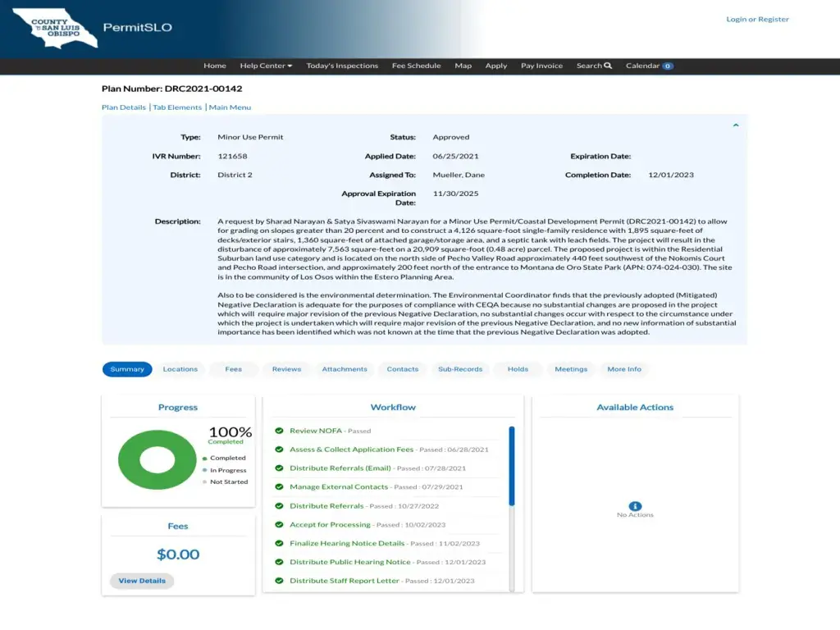The height and width of the screenshot is (630, 840).
Task: Collapse the plan details panel chevron
Action: click(736, 126)
